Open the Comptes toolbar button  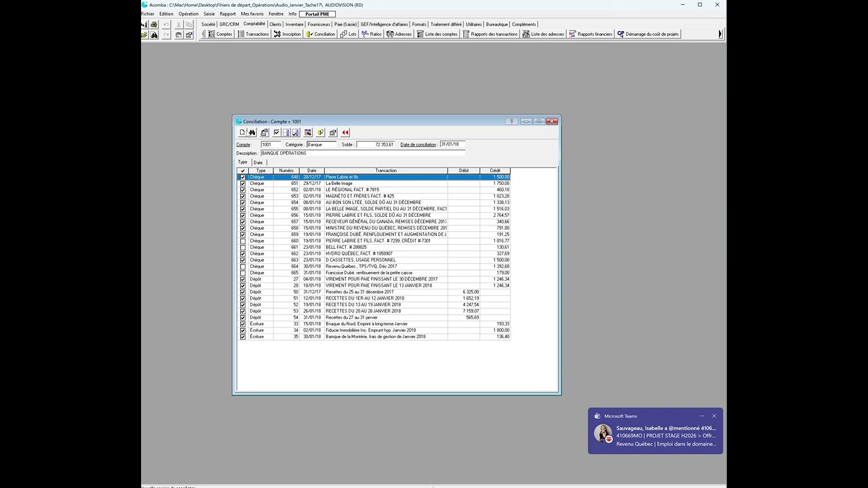click(220, 34)
